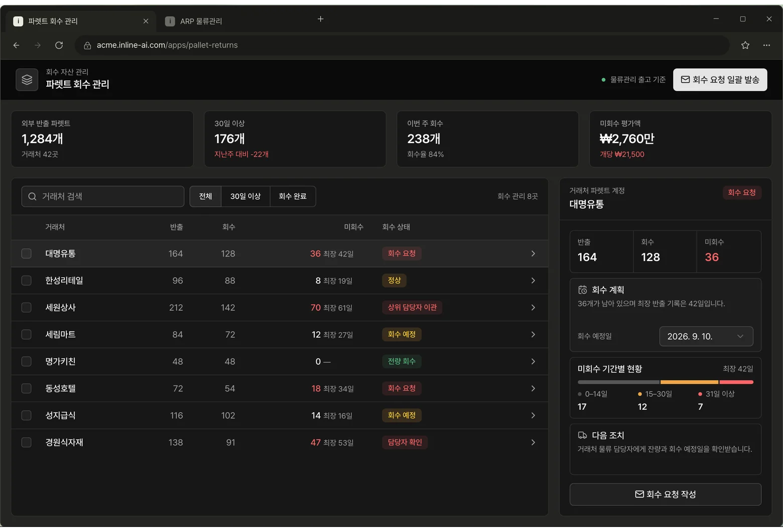Expand the 세원상사 row chevron
This screenshot has height=532, width=783.
point(533,308)
